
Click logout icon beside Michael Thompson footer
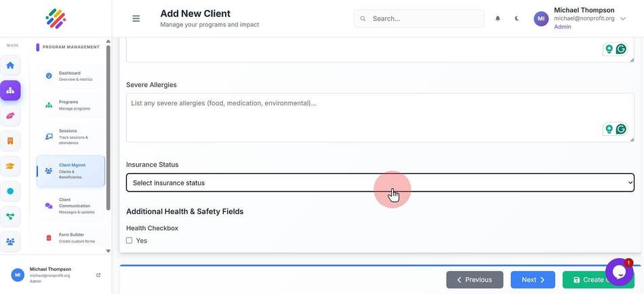click(x=98, y=275)
